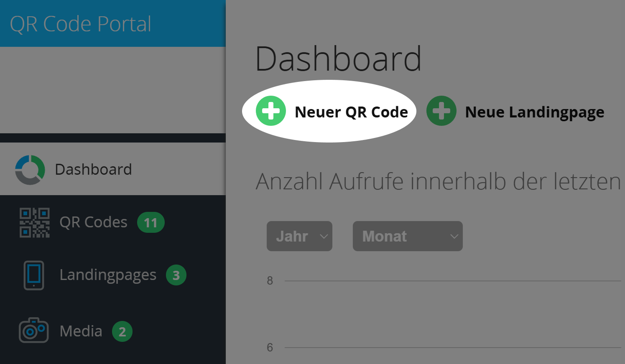Click the camera icon next to Media
Viewport: 625px width, 364px height.
tap(33, 331)
